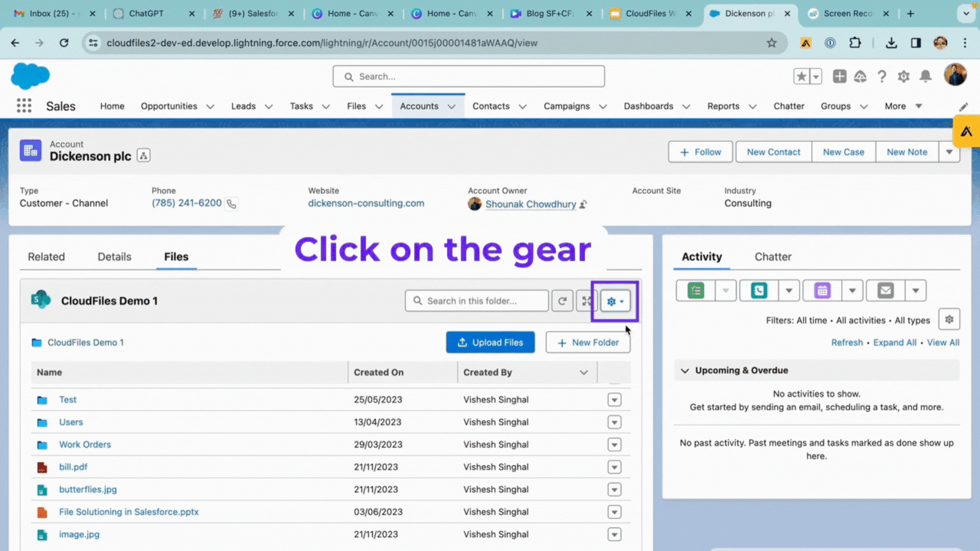
Task: Open Favorites star icon in header
Action: 801,77
